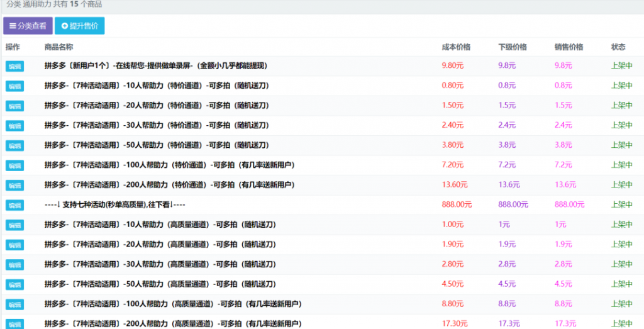Click the sales price 7.2元
Image resolution: width=644 pixels, height=329 pixels.
tap(563, 165)
